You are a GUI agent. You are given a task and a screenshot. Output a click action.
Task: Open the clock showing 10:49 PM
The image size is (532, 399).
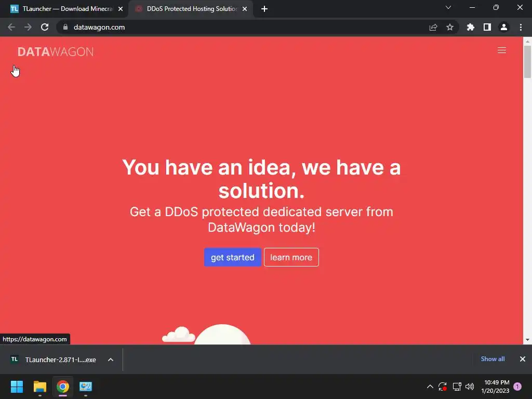495,387
